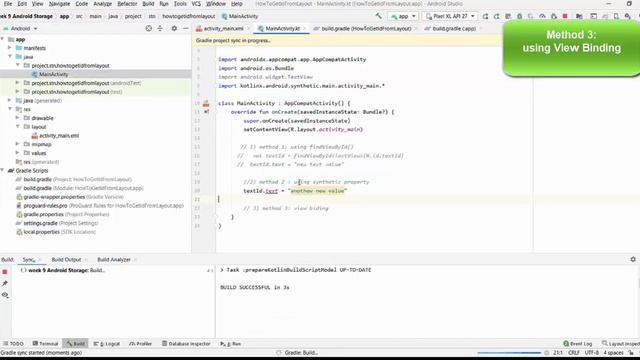Viewport: 640px width, 360px height.
Task: Open the Run tool window
Action: [231, 344]
